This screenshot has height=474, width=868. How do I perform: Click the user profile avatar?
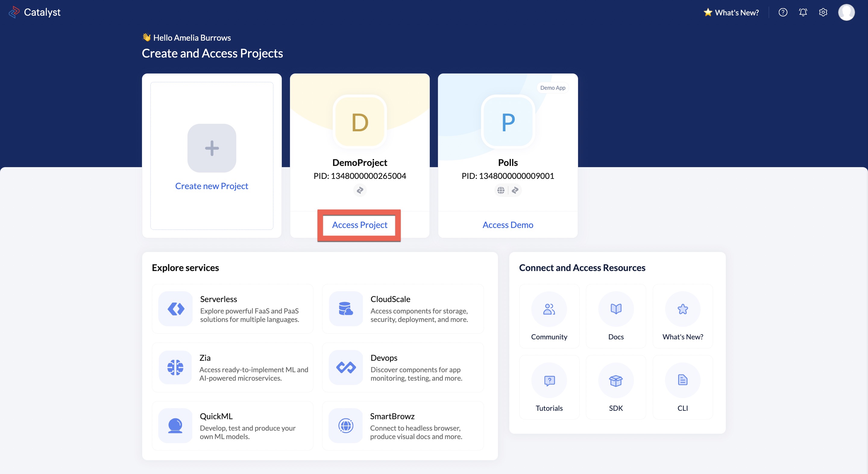click(846, 12)
